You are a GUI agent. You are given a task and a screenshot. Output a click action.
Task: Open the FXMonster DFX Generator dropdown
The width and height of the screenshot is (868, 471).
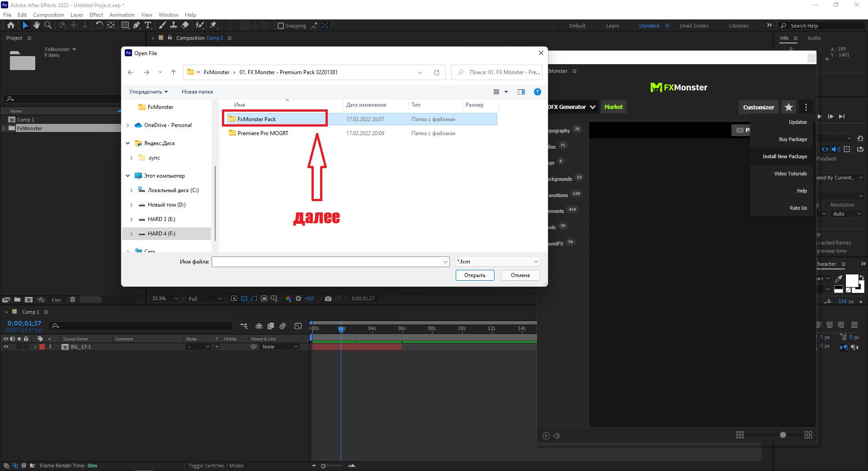[x=572, y=107]
